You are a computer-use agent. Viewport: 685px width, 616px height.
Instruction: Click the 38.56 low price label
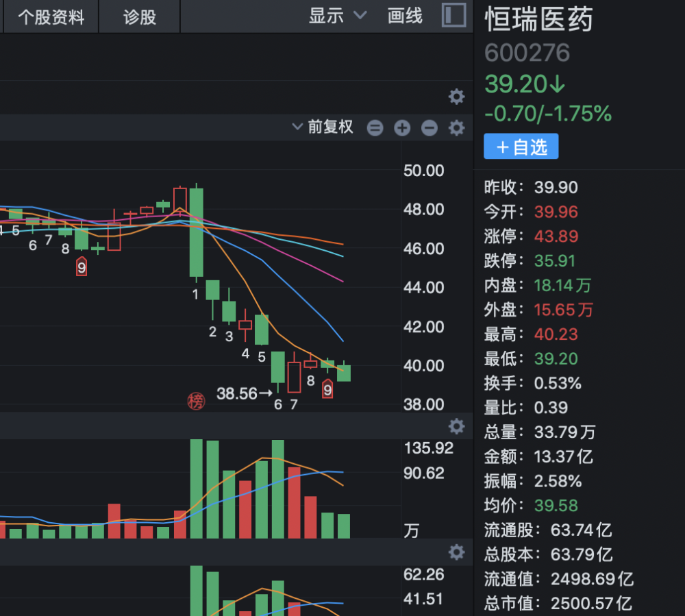click(236, 393)
